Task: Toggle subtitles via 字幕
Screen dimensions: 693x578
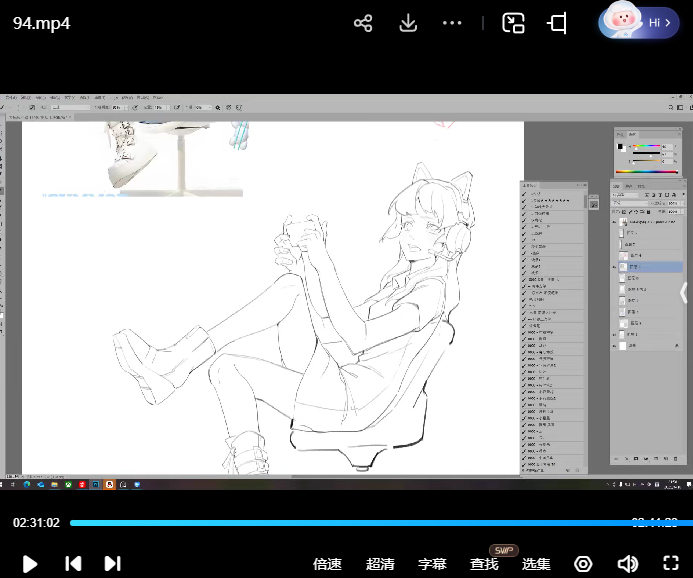Action: [432, 564]
